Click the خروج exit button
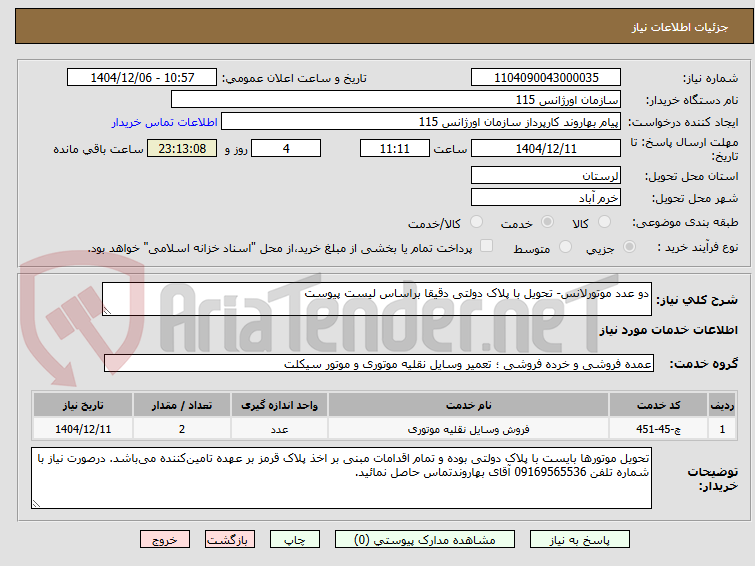The height and width of the screenshot is (566, 755). tap(165, 540)
